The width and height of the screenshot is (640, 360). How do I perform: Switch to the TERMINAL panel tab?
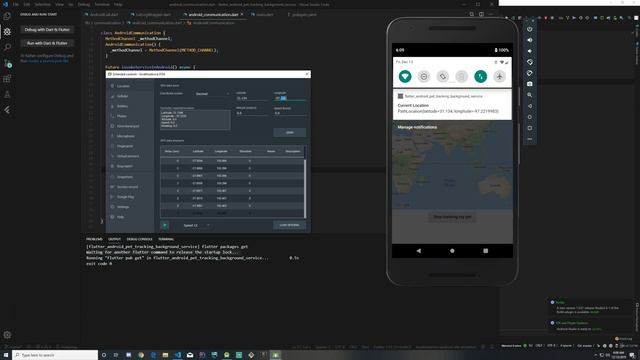coord(166,239)
